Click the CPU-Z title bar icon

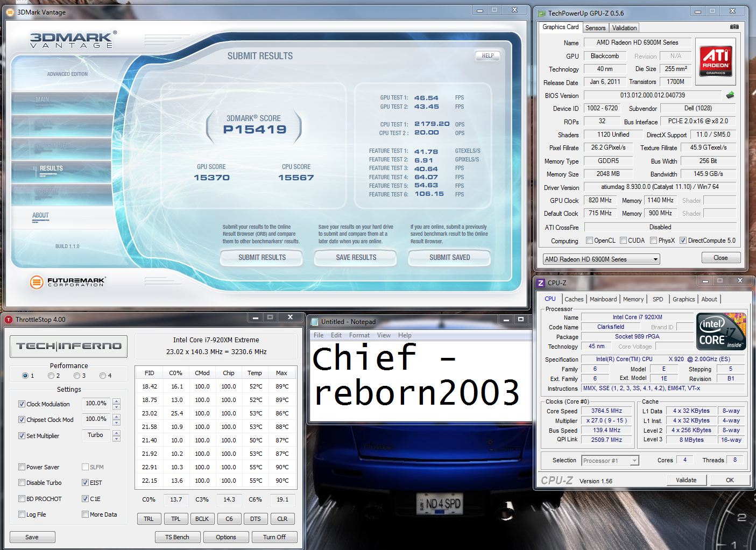tap(541, 283)
